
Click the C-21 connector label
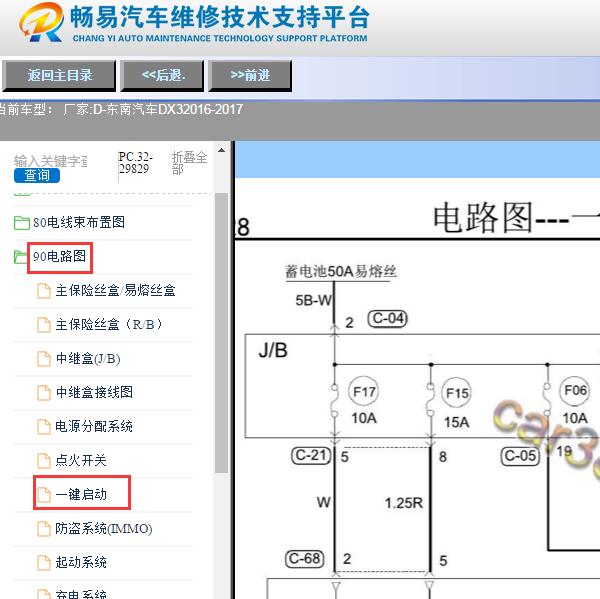point(311,455)
